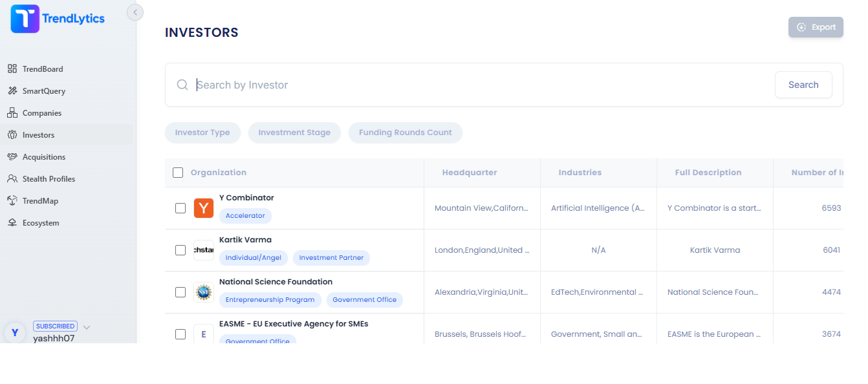This screenshot has height=384, width=868.
Task: Open EASME - EU Executive Agency name
Action: (x=294, y=324)
